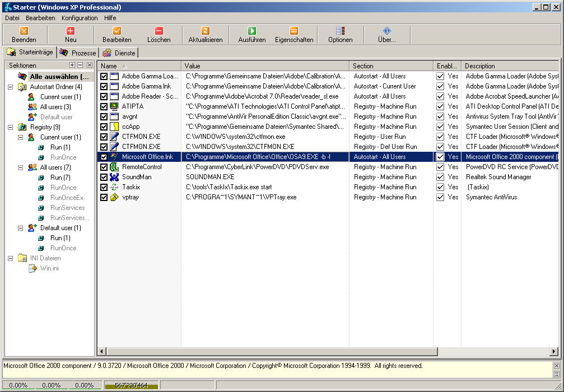Sort by the Description column header
This screenshot has width=564, height=392.
pos(510,66)
